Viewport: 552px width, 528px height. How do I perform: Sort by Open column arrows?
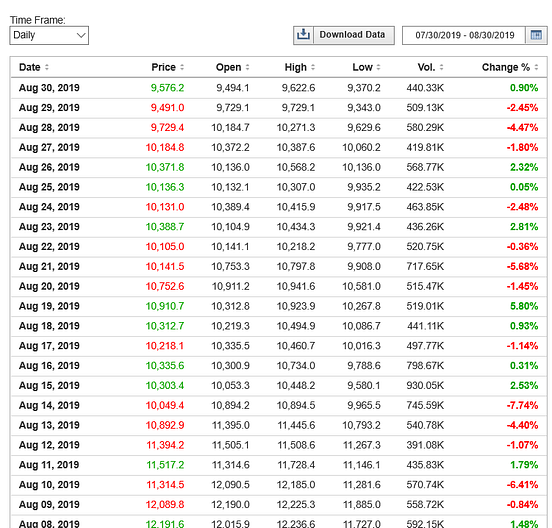[x=247, y=67]
